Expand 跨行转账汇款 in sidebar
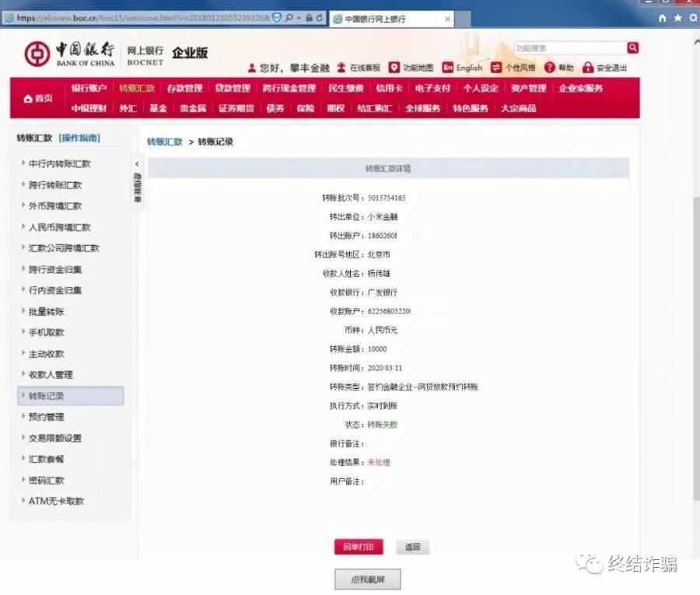The image size is (700, 595). (x=55, y=185)
